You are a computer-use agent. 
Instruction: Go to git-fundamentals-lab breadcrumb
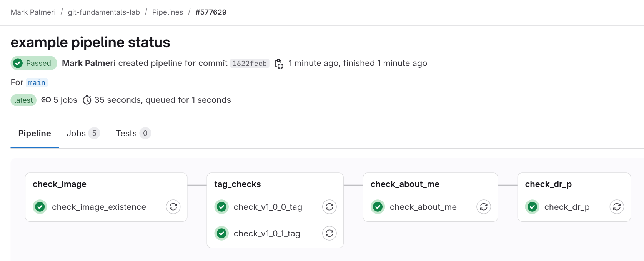pyautogui.click(x=104, y=12)
